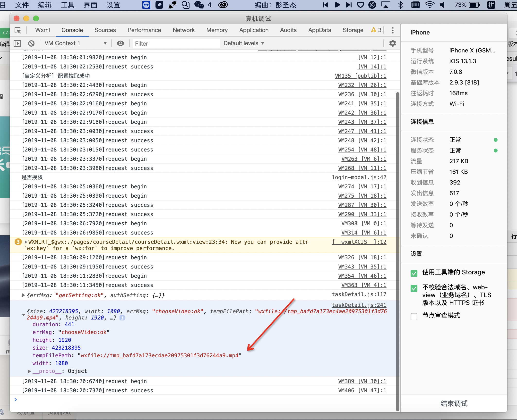Expand the __proto__ Object node
The height and width of the screenshot is (420, 517).
(x=29, y=371)
